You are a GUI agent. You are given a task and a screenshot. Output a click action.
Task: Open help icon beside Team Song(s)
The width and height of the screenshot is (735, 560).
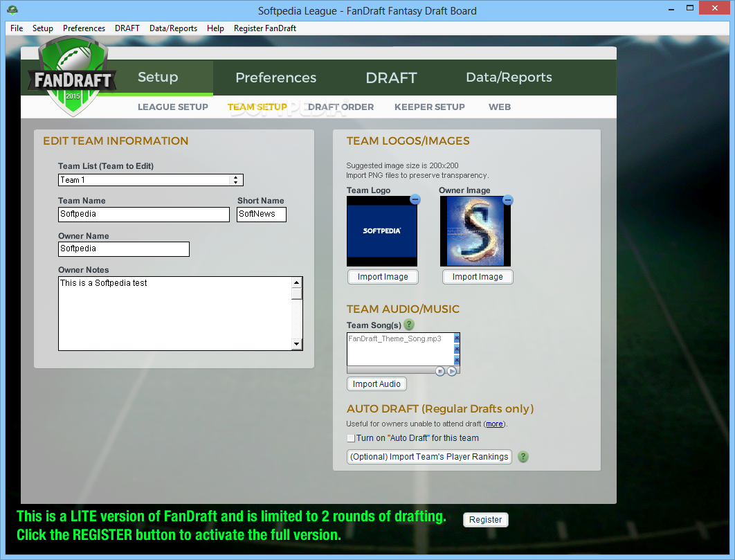[x=409, y=324]
